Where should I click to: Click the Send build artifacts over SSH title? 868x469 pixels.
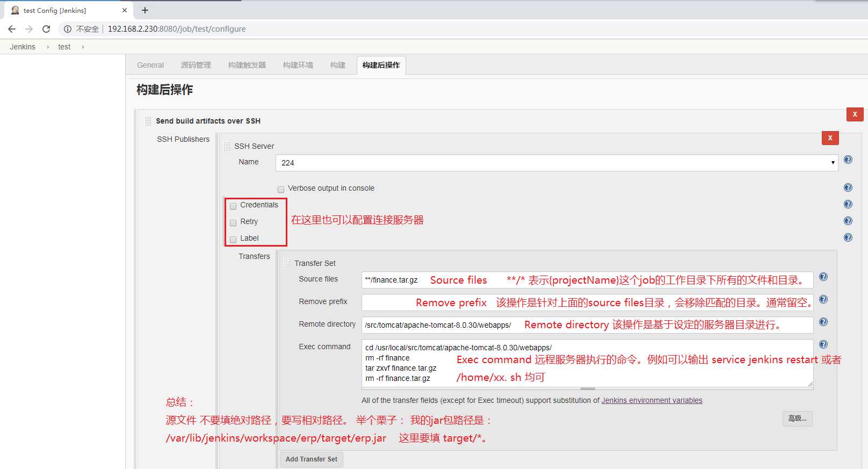pyautogui.click(x=208, y=121)
